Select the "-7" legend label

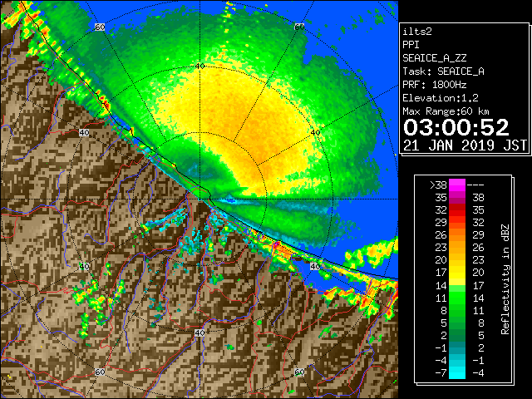click(441, 373)
